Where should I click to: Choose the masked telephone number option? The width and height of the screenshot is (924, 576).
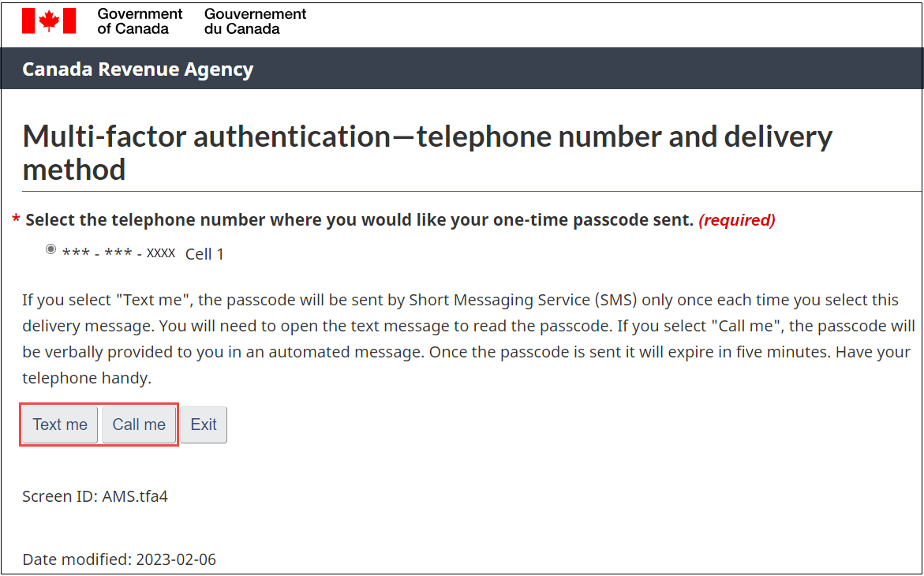[x=119, y=253]
